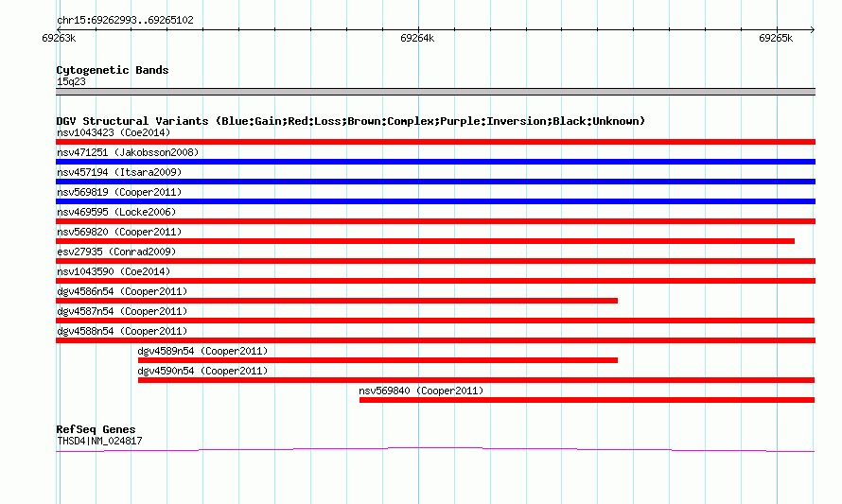Open variant label nsv471251 (Jakobsson2008)
Screen dimensions: 842x504
[128, 152]
